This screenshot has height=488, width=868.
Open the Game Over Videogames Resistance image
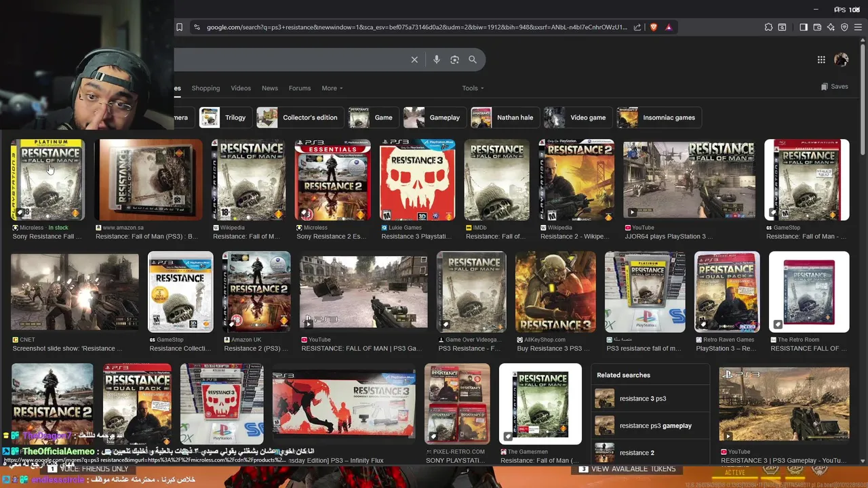[x=471, y=292]
